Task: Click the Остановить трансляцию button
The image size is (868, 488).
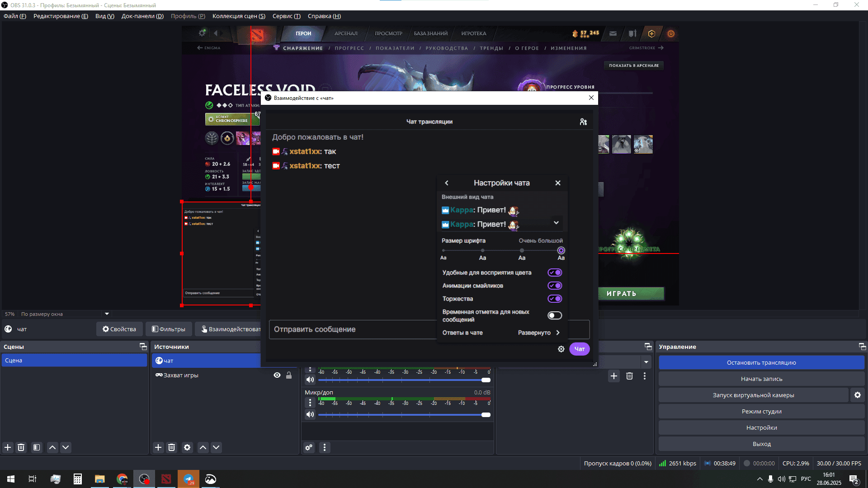Action: click(761, 362)
